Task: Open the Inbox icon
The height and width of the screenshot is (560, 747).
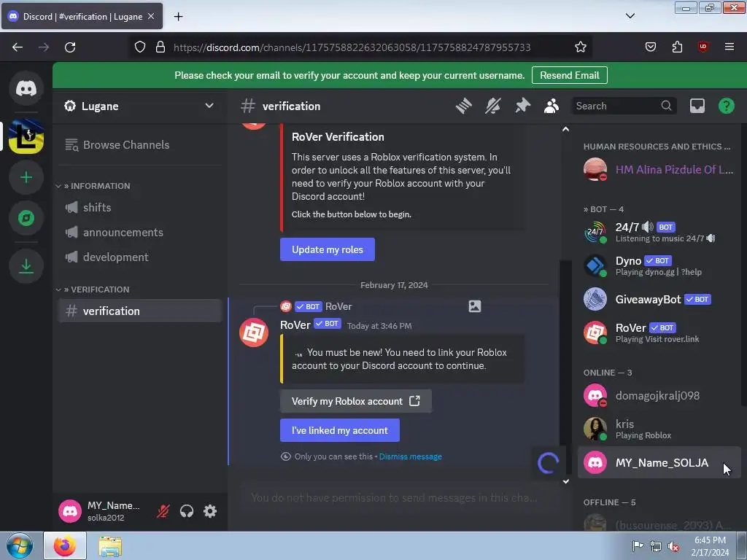Action: coord(697,106)
